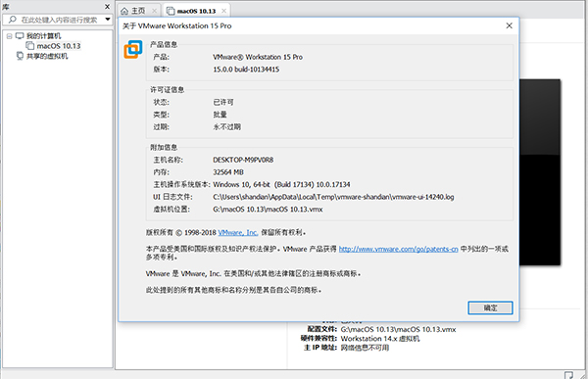The height and width of the screenshot is (379, 588).
Task: Close the macOS 10.13 tab
Action: click(x=223, y=11)
